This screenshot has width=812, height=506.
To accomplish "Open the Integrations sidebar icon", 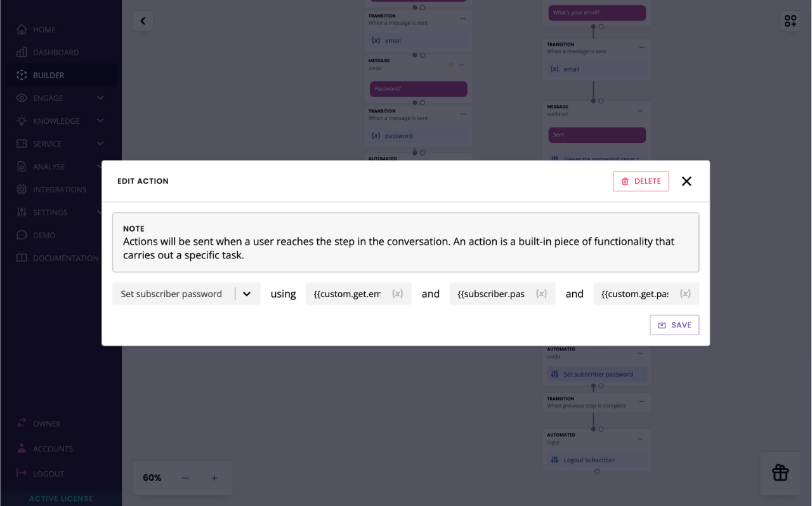I will pos(20,189).
